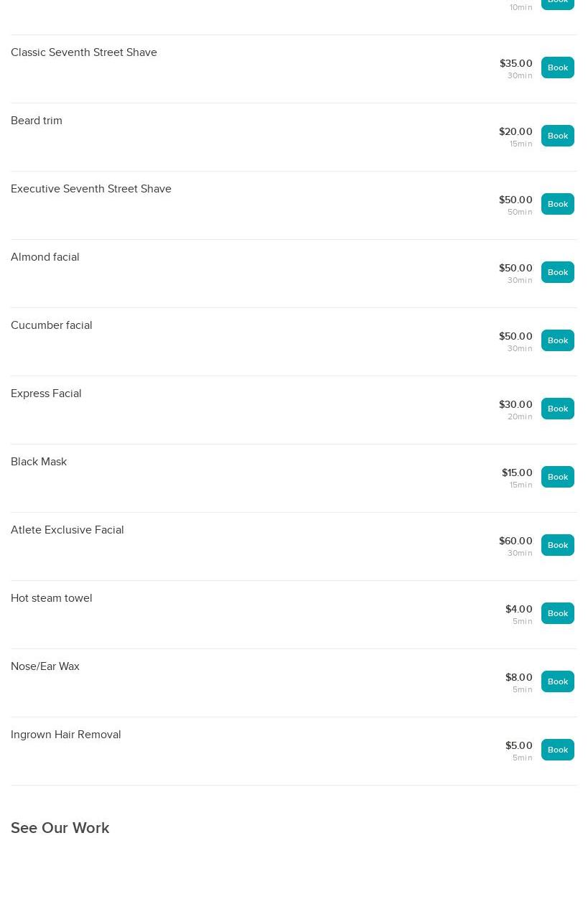This screenshot has height=917, width=588.
Task: Select the Ingrown Hair Removal title
Action: coord(66,735)
